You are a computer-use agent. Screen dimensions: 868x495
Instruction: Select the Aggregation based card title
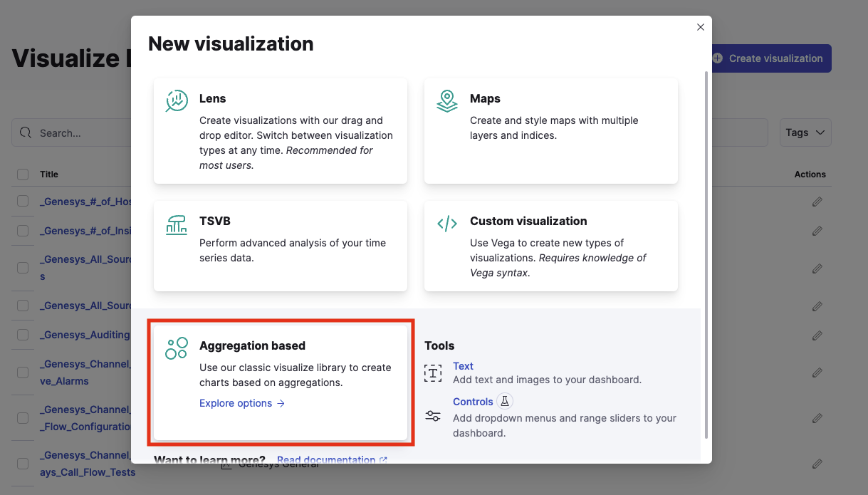(x=252, y=345)
